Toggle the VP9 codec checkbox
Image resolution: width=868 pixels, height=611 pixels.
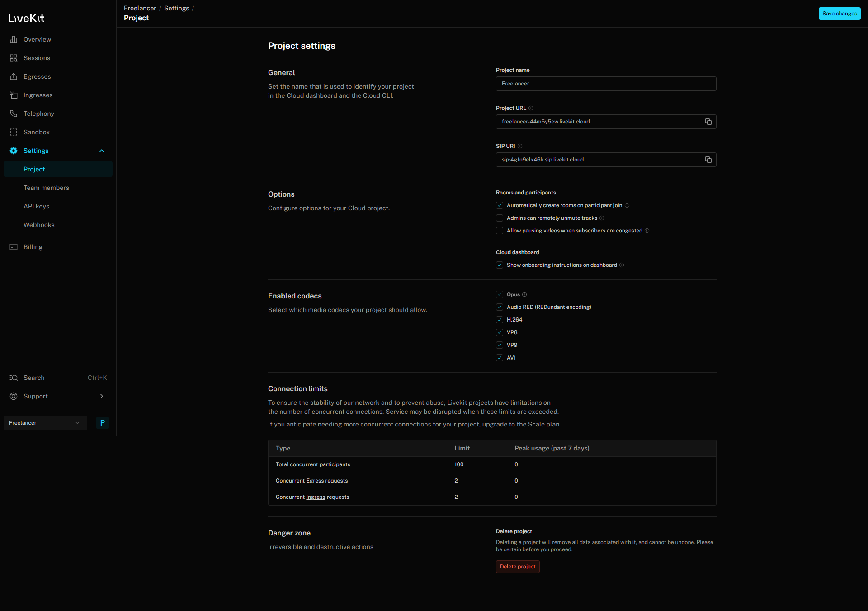tap(500, 345)
